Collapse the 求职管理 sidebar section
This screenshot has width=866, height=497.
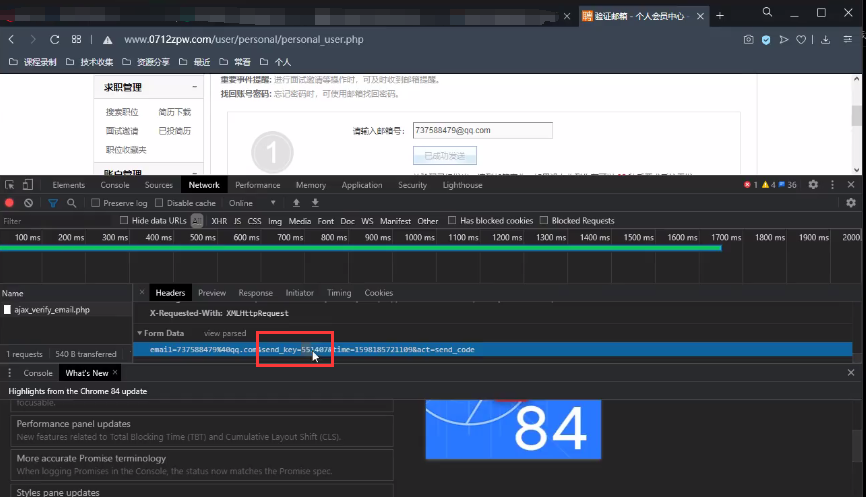pos(195,88)
